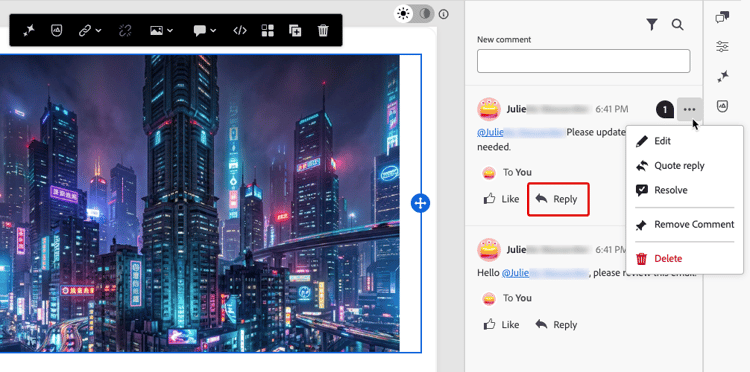
Task: Select the neon city image
Action: coord(199,203)
